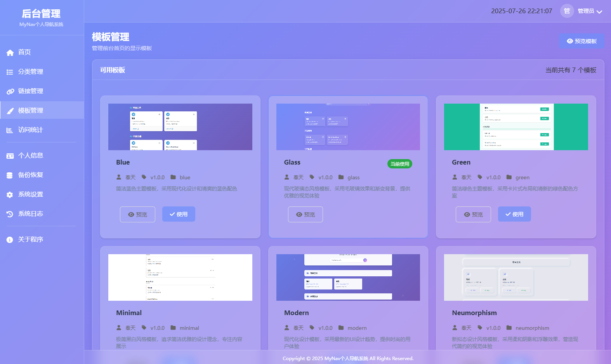The image size is (611, 364).
Task: Activate the Green template with 使用
Action: [x=514, y=214]
